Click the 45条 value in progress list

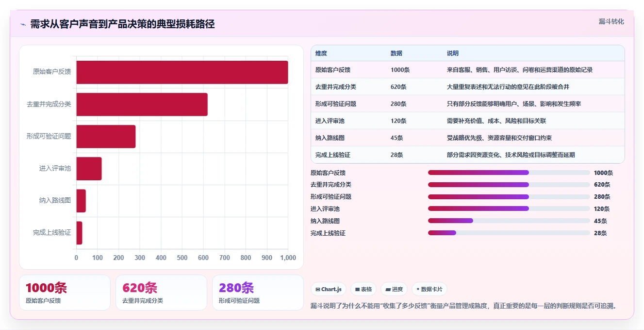pyautogui.click(x=600, y=221)
